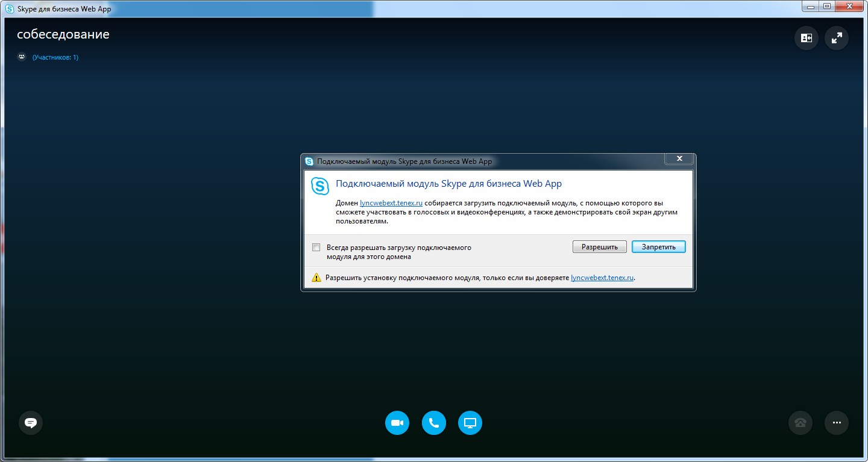Open lyncwebext.tenex.ru link in domain description
The width and height of the screenshot is (868, 462).
[391, 204]
